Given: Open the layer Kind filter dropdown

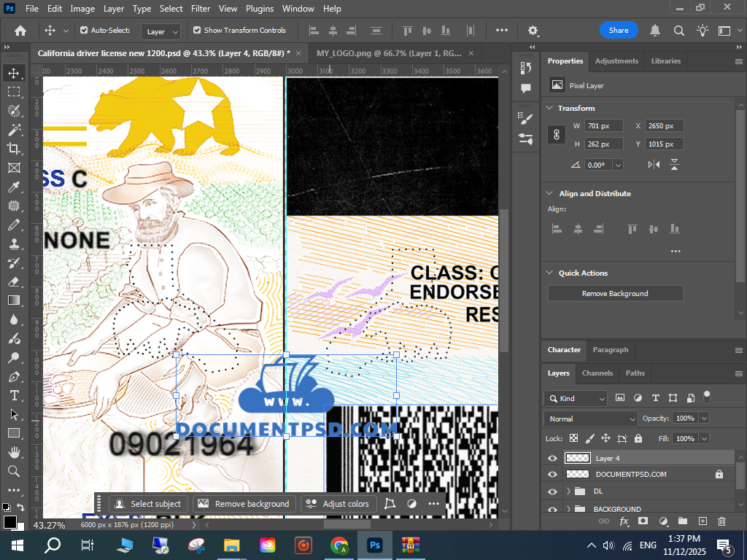Looking at the screenshot, I should pyautogui.click(x=576, y=399).
